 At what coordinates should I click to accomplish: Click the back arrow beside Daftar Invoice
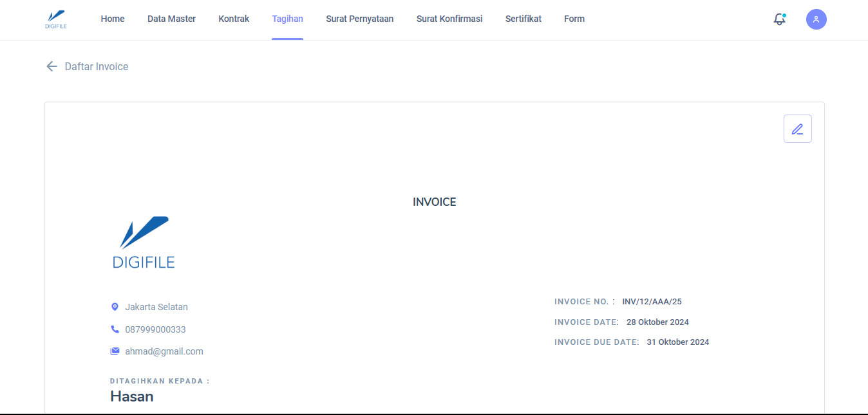52,66
